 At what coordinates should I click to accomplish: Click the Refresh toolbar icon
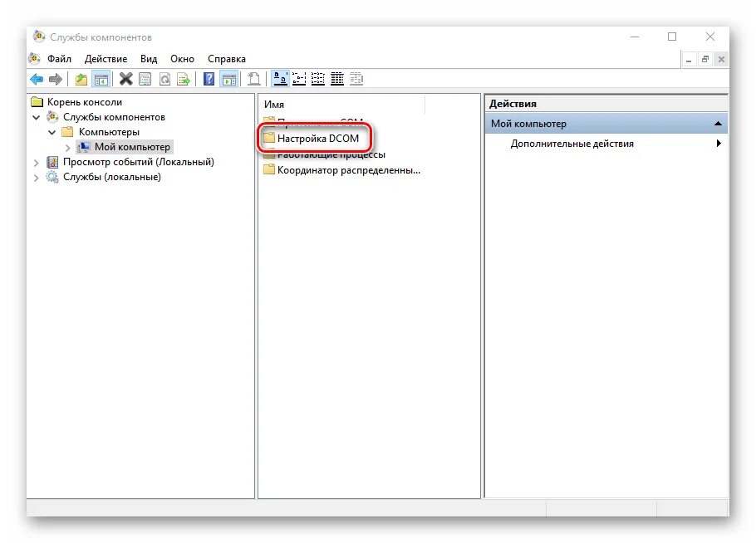[164, 79]
